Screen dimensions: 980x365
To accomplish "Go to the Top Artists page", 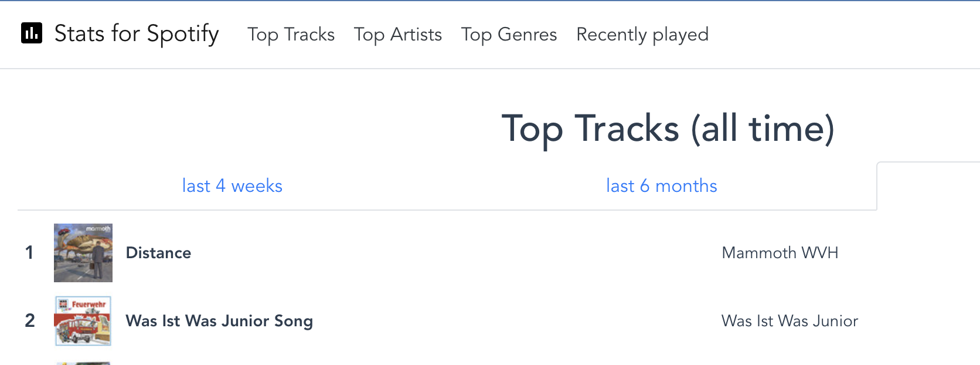I will [x=397, y=35].
